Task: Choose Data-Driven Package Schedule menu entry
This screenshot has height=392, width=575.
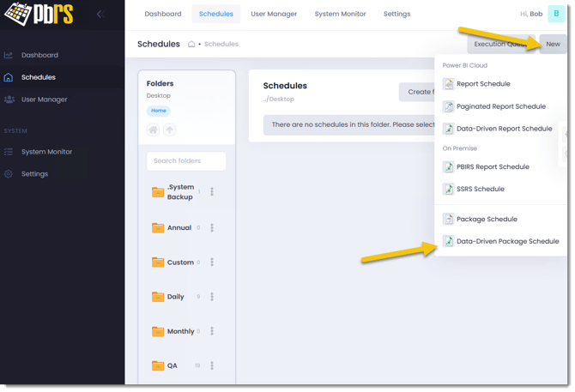Action: click(x=506, y=241)
